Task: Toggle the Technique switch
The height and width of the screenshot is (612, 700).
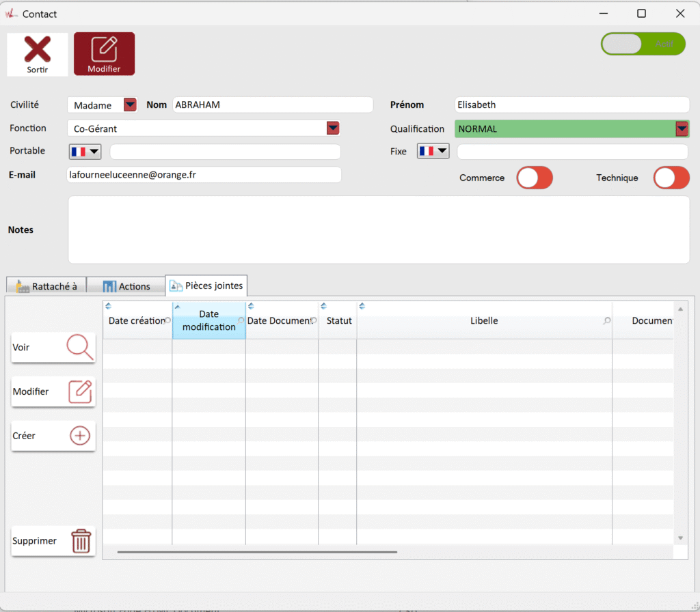Action: point(671,178)
